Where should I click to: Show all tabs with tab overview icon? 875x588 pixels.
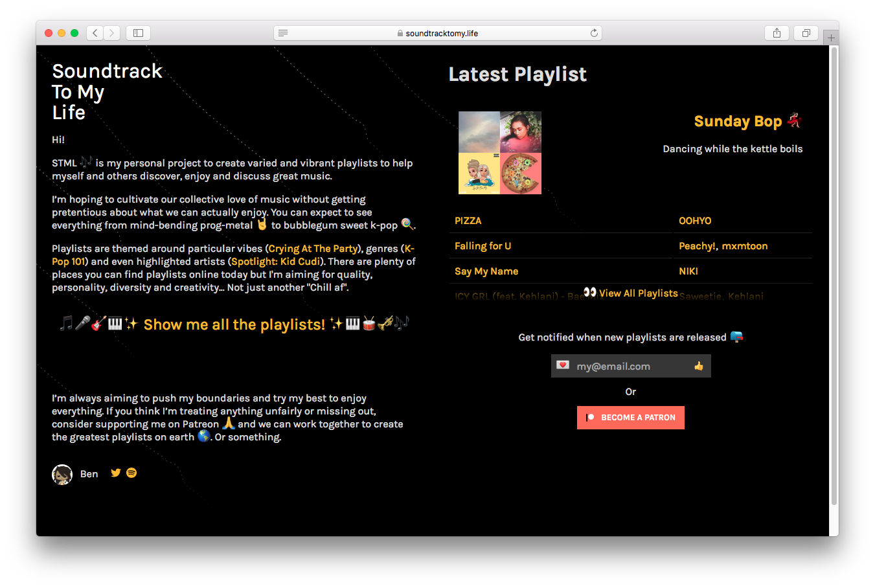point(805,32)
